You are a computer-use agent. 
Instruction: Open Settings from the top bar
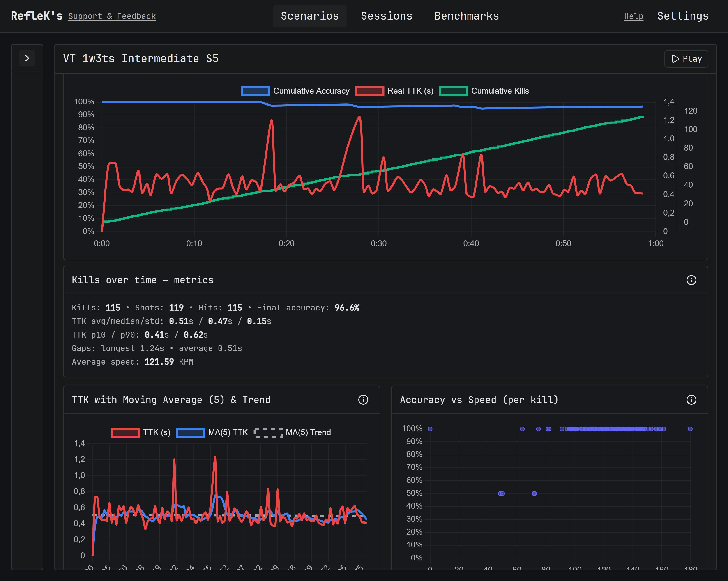pyautogui.click(x=682, y=16)
